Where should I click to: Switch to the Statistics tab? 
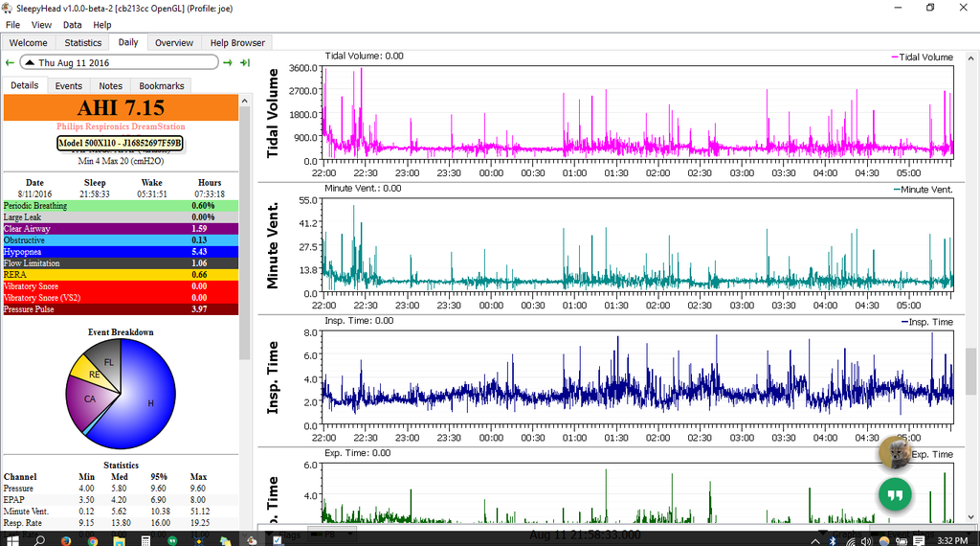click(82, 43)
